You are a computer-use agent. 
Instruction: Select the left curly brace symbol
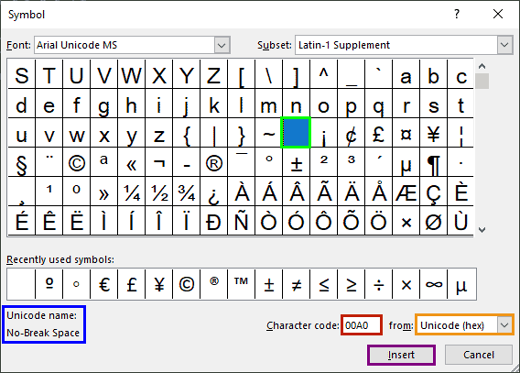click(186, 132)
